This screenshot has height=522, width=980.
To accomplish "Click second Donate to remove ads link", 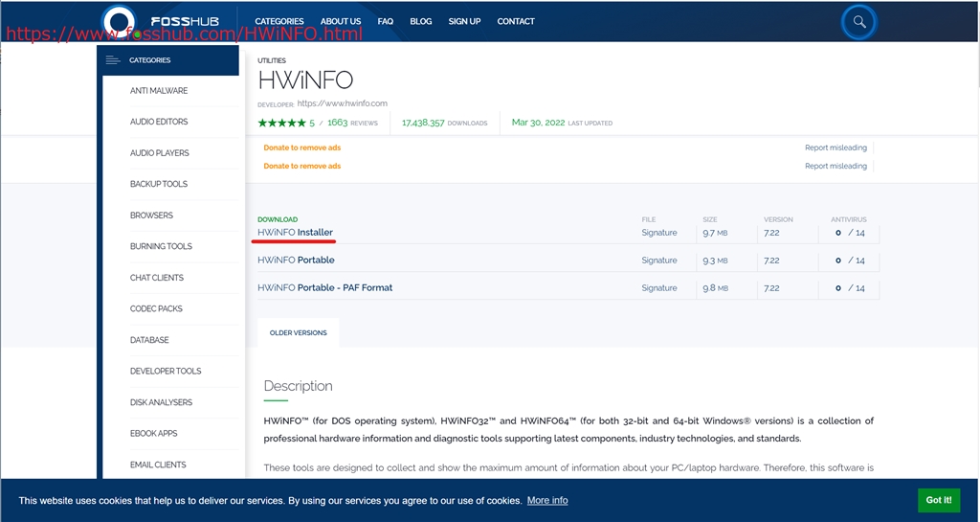I will click(301, 166).
